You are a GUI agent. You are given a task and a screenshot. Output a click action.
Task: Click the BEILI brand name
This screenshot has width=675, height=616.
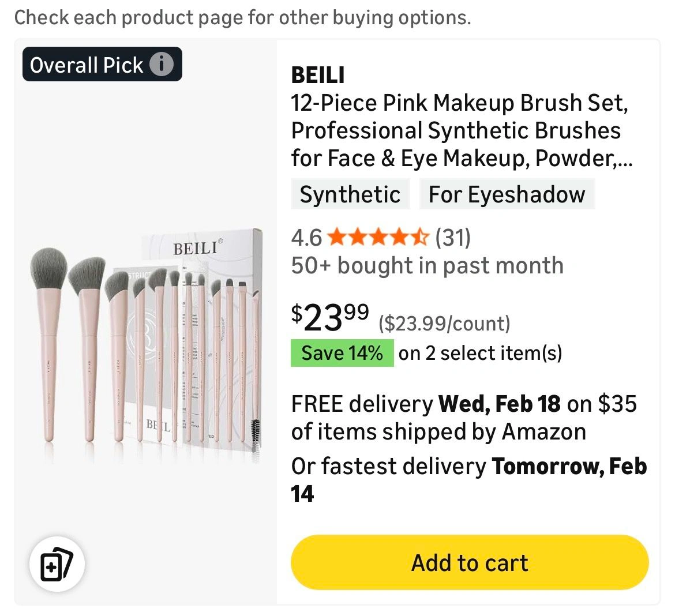[x=318, y=75]
